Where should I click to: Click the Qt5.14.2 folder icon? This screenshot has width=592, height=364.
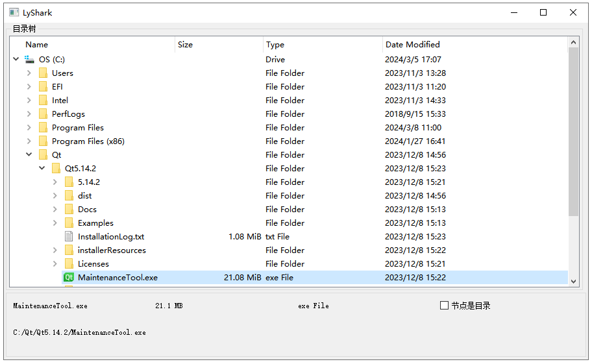coord(56,168)
